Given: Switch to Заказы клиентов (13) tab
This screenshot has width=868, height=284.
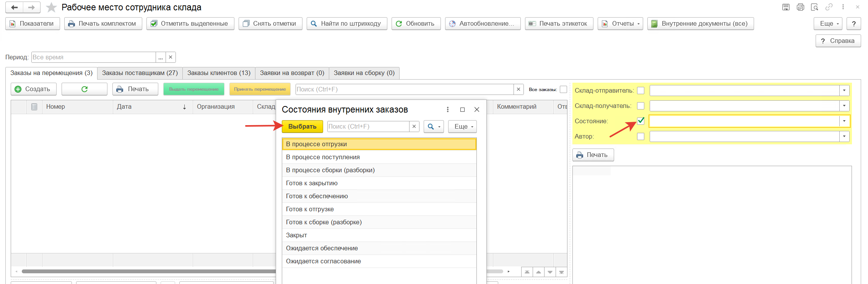Looking at the screenshot, I should tap(219, 73).
